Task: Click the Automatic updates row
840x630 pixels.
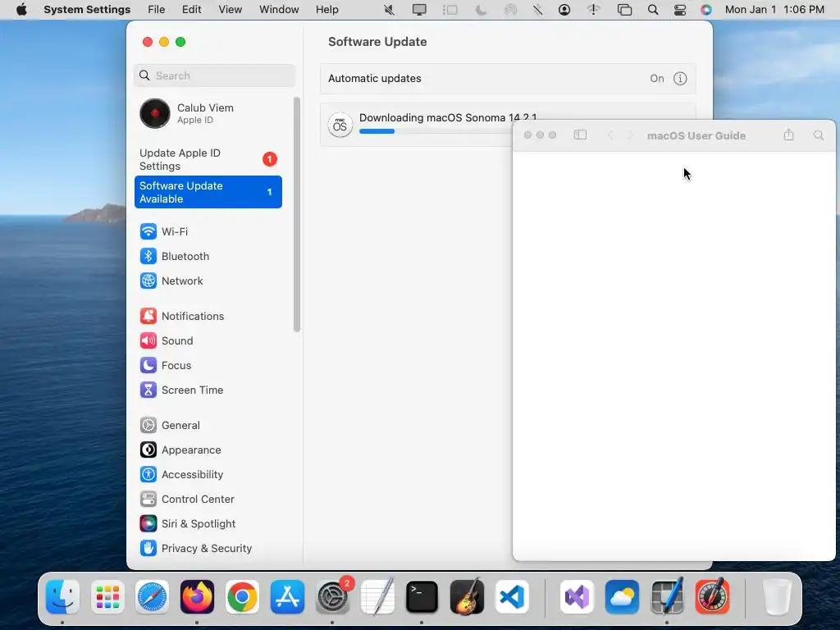Action: [508, 79]
